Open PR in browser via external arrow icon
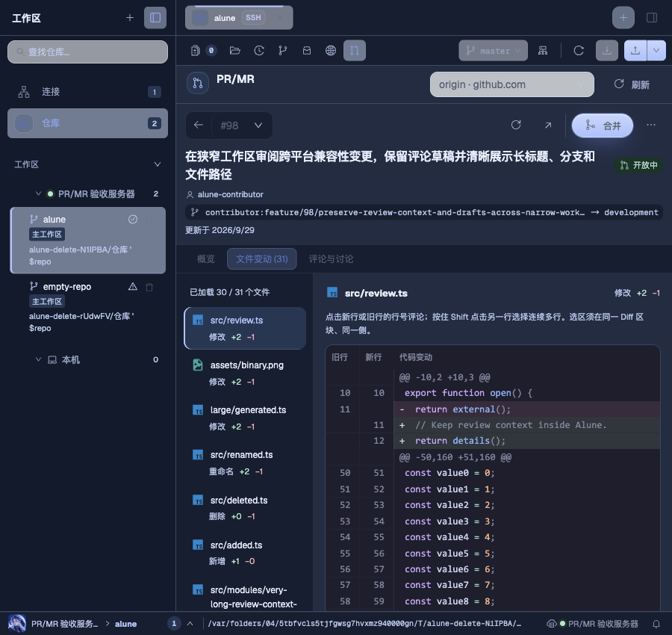Image resolution: width=672 pixels, height=635 pixels. point(548,126)
